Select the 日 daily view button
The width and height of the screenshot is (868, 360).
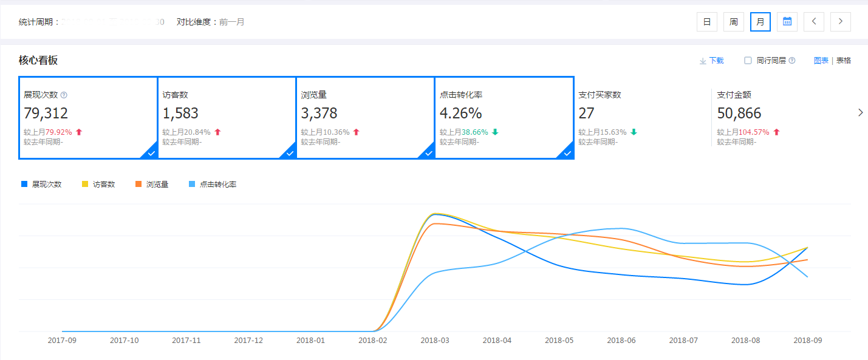706,21
